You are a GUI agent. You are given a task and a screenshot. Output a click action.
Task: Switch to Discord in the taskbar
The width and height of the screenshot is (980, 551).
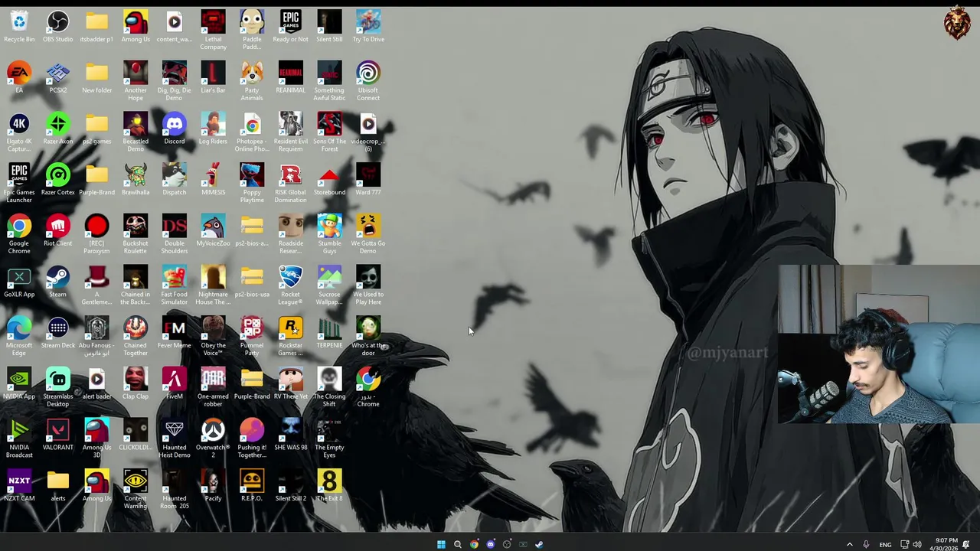[491, 544]
